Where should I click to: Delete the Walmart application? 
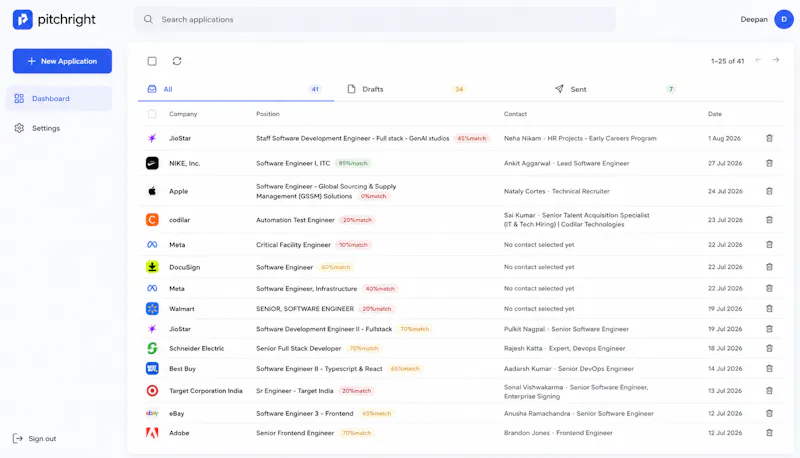coord(769,309)
